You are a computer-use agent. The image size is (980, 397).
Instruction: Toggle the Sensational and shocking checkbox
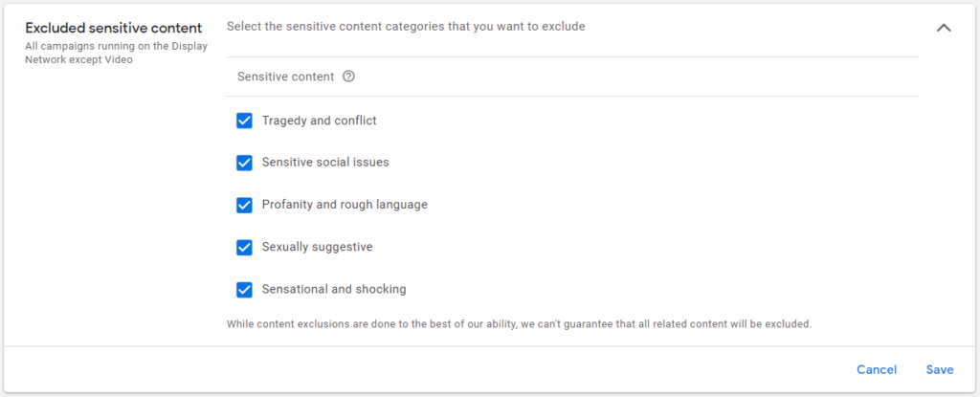244,290
